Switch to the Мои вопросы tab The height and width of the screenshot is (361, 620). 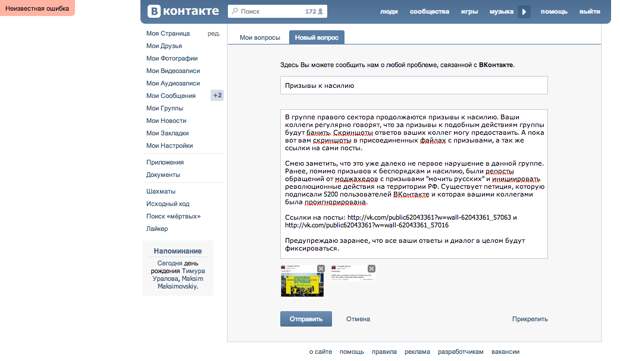[x=260, y=38]
